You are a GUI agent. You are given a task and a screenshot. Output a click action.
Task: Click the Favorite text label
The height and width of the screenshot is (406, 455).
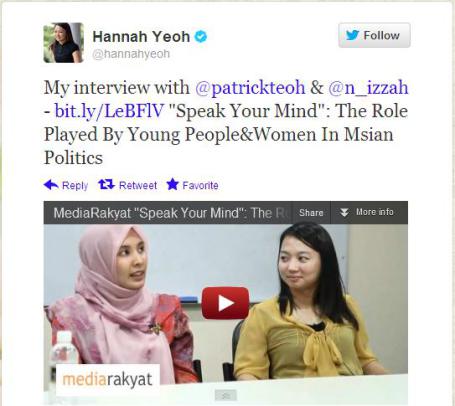tap(200, 185)
